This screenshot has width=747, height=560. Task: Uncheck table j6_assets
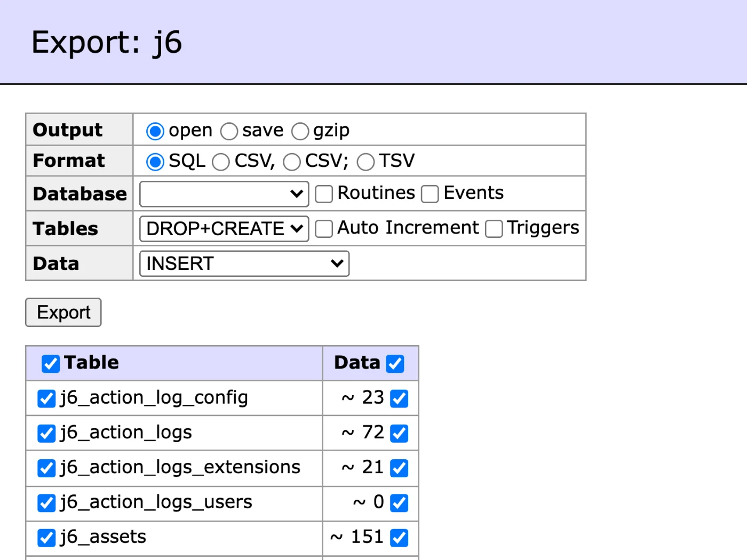[x=46, y=538]
